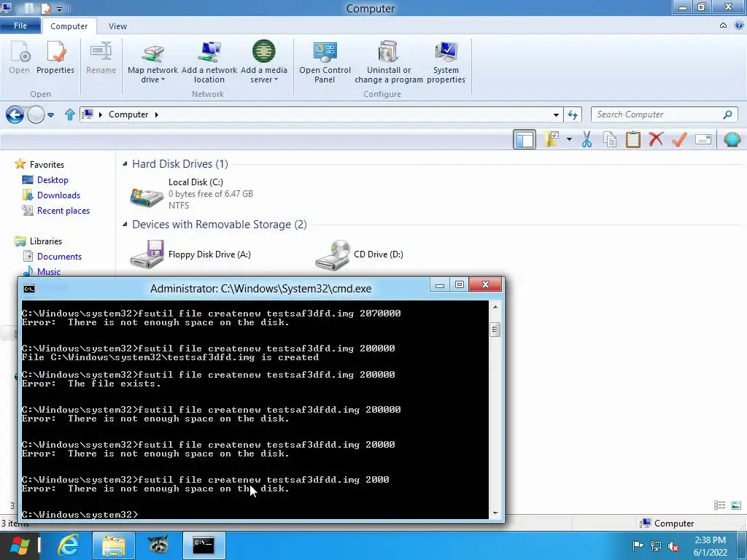Screen dimensions: 747x560
Task: Click the cmd window scrollbar thumb
Action: pos(495,330)
